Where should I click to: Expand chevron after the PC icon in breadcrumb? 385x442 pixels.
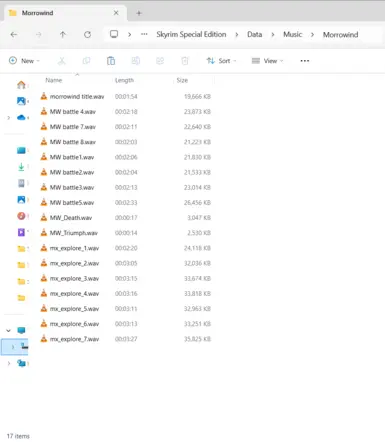[130, 34]
